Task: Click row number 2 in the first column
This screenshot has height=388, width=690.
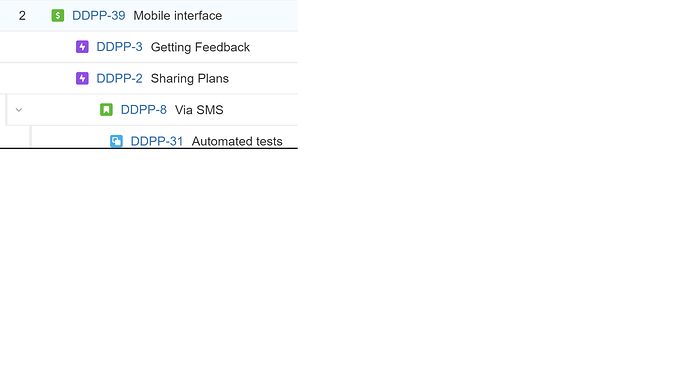Action: [22, 15]
